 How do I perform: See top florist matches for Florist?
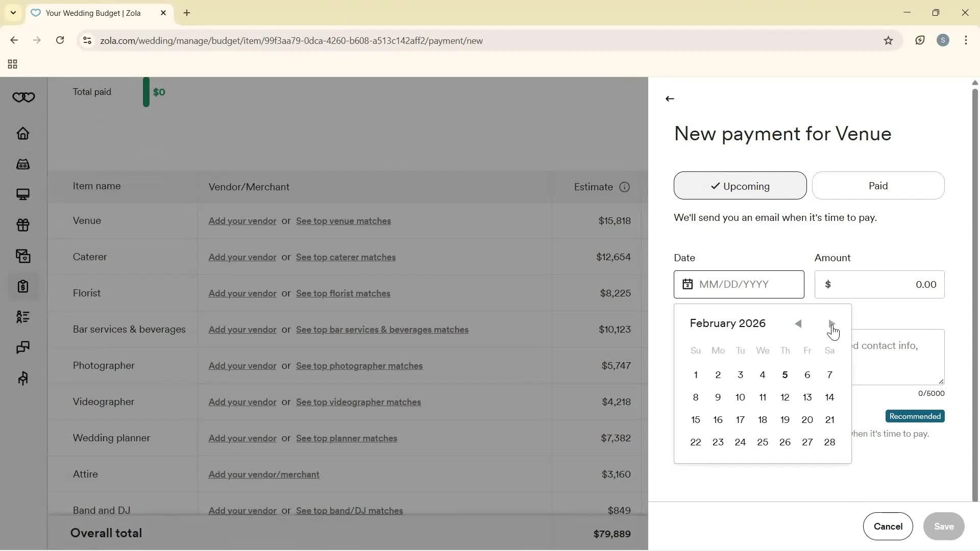point(344,293)
